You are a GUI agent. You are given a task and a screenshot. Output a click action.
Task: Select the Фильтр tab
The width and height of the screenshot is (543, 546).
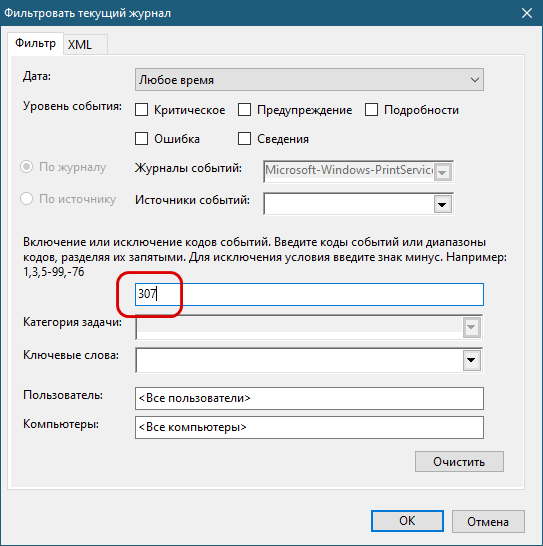(35, 44)
